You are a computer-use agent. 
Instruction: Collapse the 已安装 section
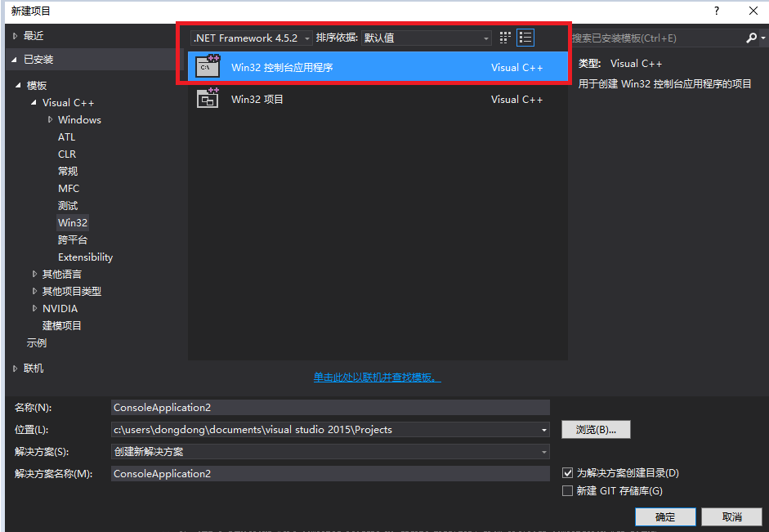click(15, 60)
